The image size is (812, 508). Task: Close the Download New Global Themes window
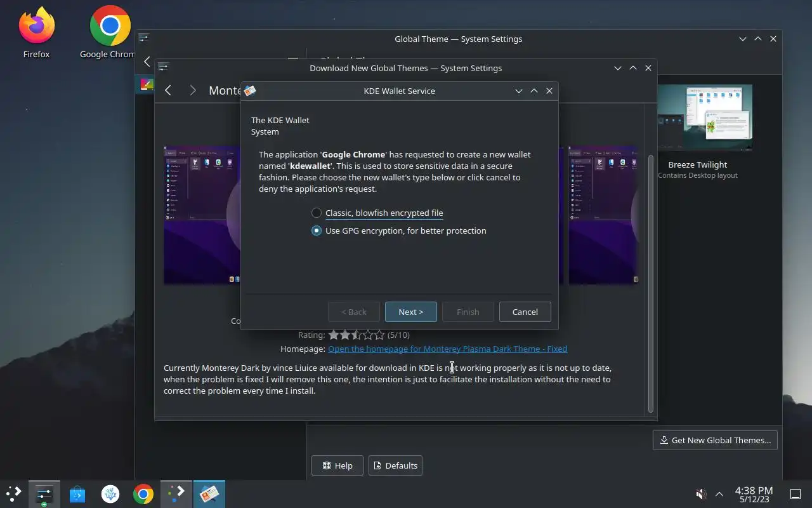click(648, 68)
